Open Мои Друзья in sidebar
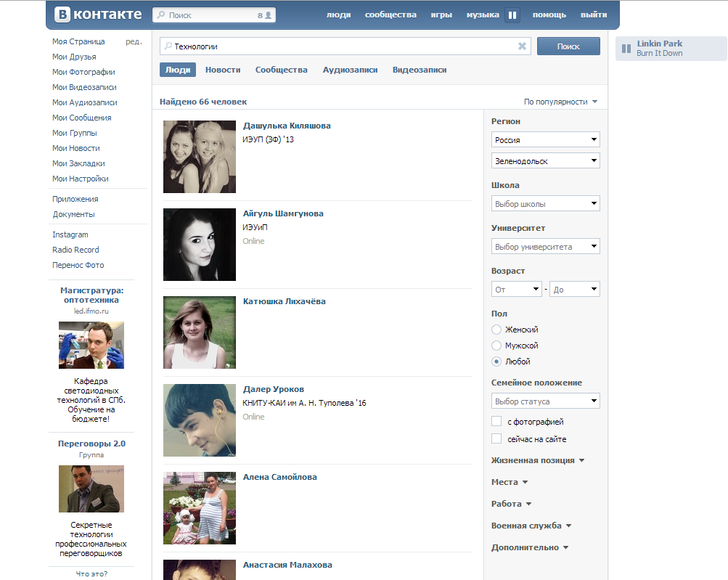This screenshot has width=728, height=580. point(74,57)
